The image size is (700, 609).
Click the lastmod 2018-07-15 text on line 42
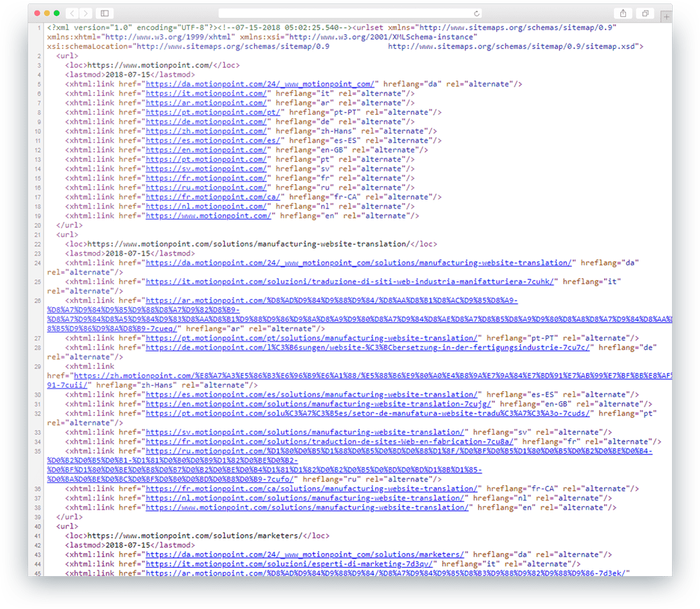point(127,545)
